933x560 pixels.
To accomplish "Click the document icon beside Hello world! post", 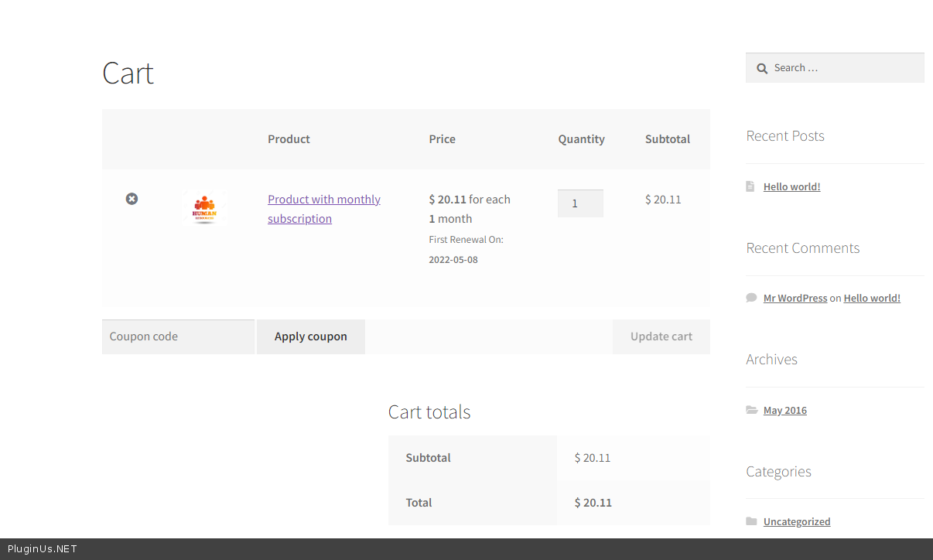I will (750, 186).
